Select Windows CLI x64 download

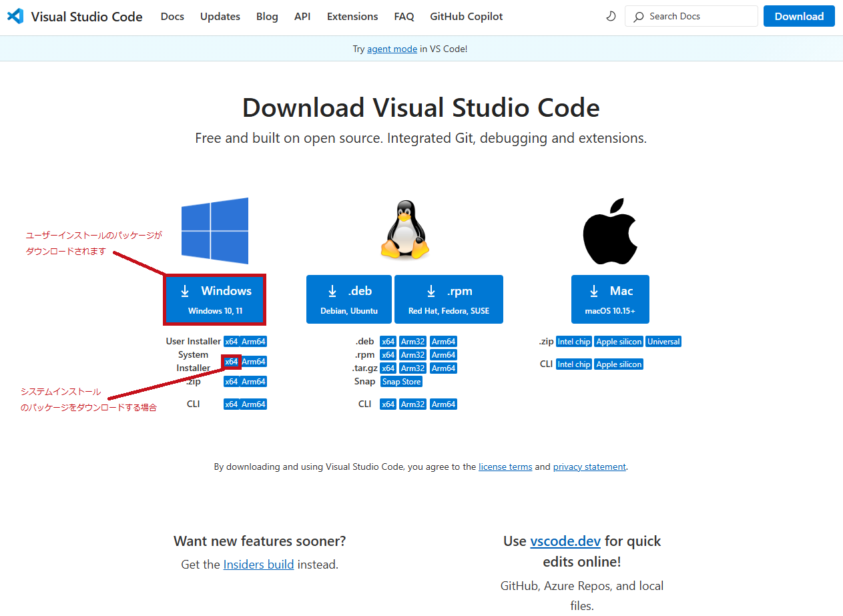(231, 404)
